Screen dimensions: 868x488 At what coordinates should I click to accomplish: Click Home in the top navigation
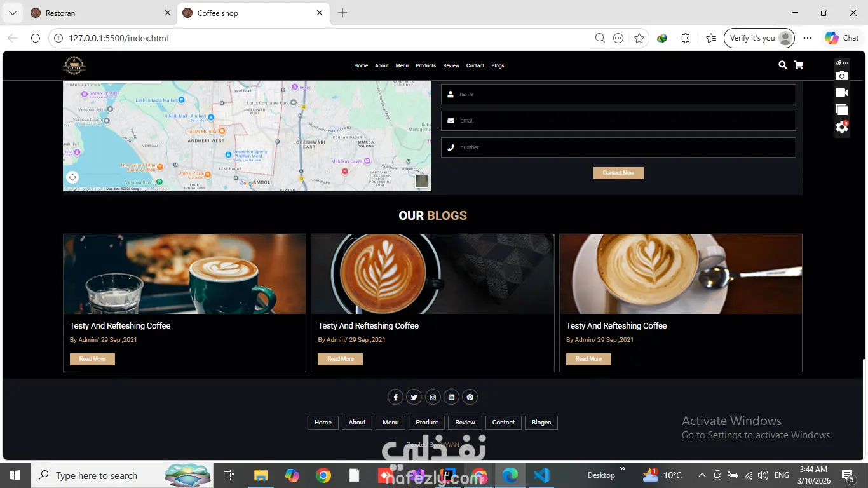click(361, 65)
